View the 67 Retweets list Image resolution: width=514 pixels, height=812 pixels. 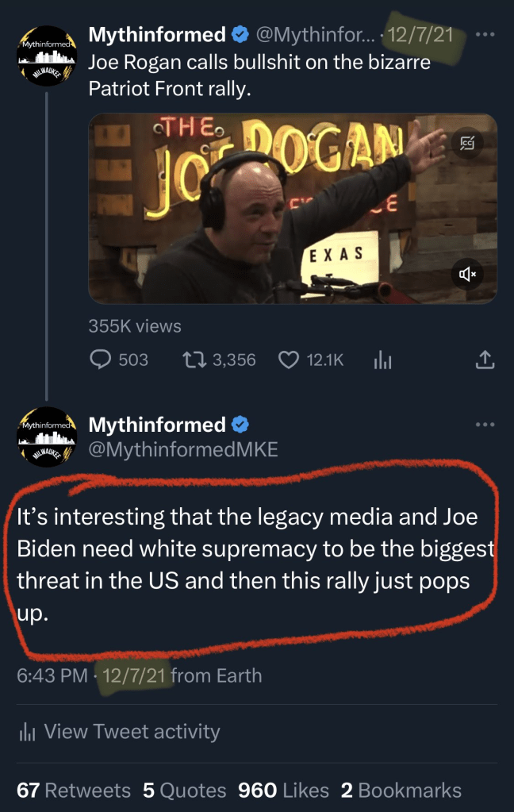click(x=74, y=791)
